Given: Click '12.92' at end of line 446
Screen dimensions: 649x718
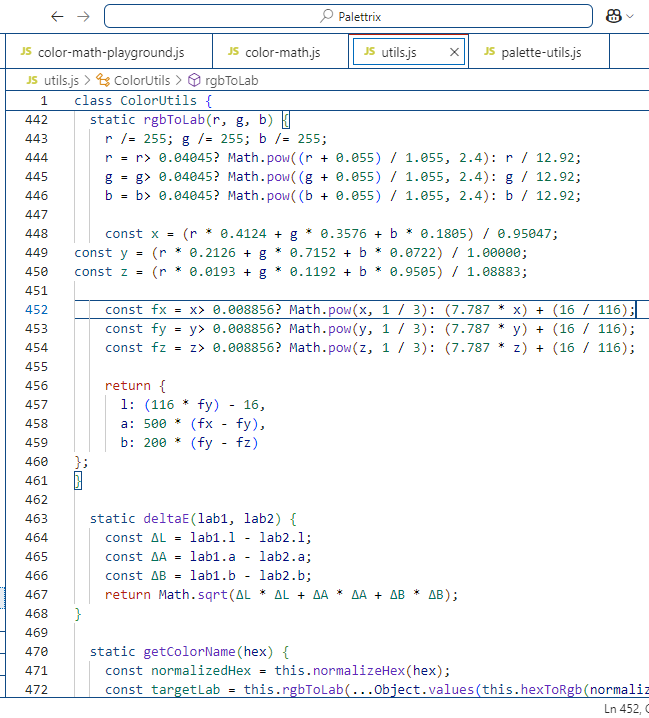Looking at the screenshot, I should 555,196.
